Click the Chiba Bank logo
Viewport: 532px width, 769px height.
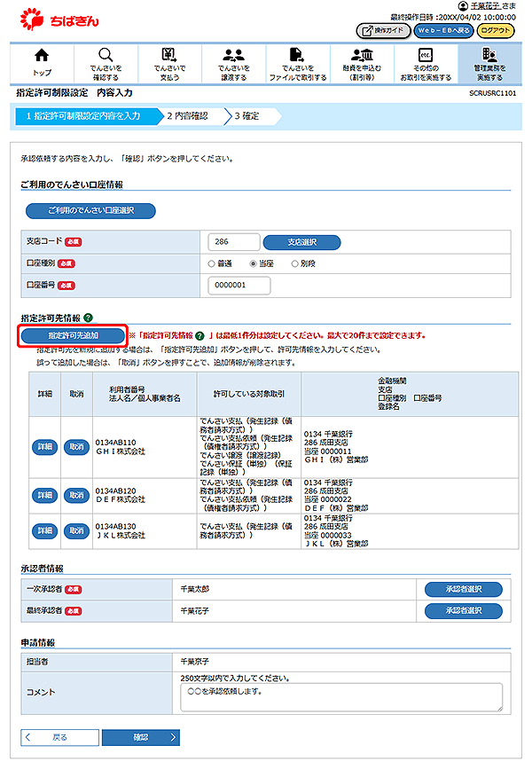59,20
